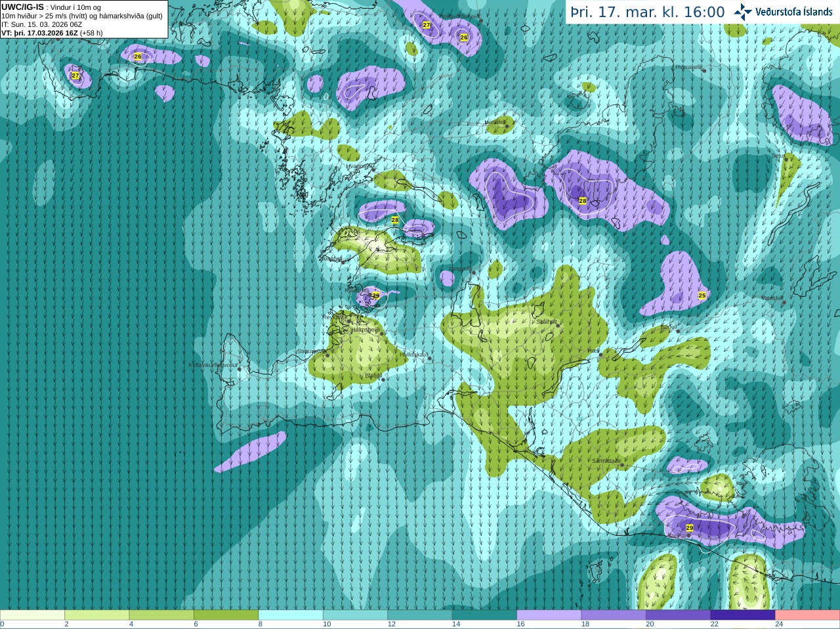Click the Skálholt station label
The width and height of the screenshot is (840, 629).
pos(547,322)
